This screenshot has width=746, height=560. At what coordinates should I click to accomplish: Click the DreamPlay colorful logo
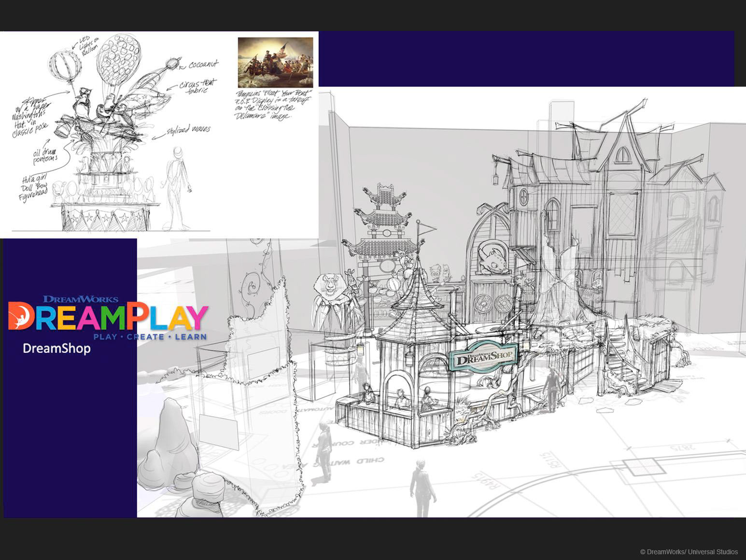pyautogui.click(x=108, y=317)
